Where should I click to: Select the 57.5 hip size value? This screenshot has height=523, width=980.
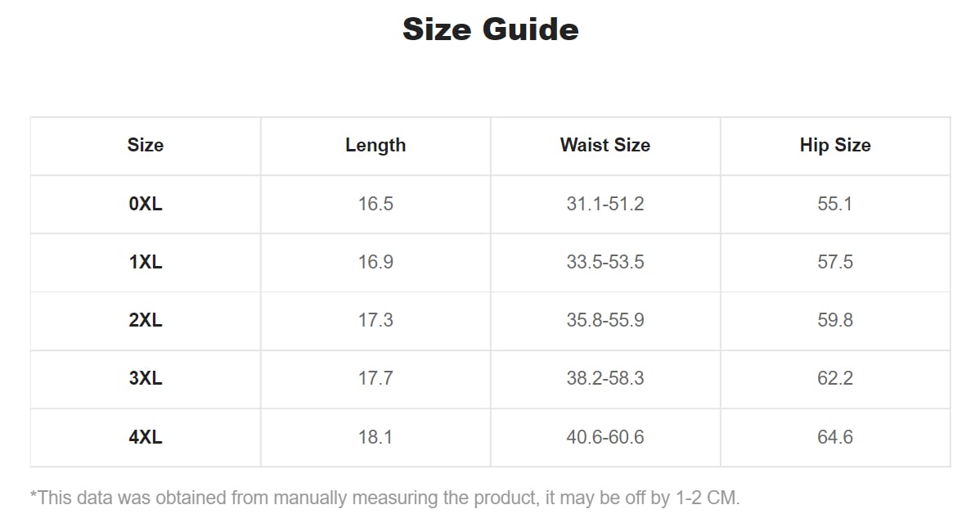pos(835,262)
